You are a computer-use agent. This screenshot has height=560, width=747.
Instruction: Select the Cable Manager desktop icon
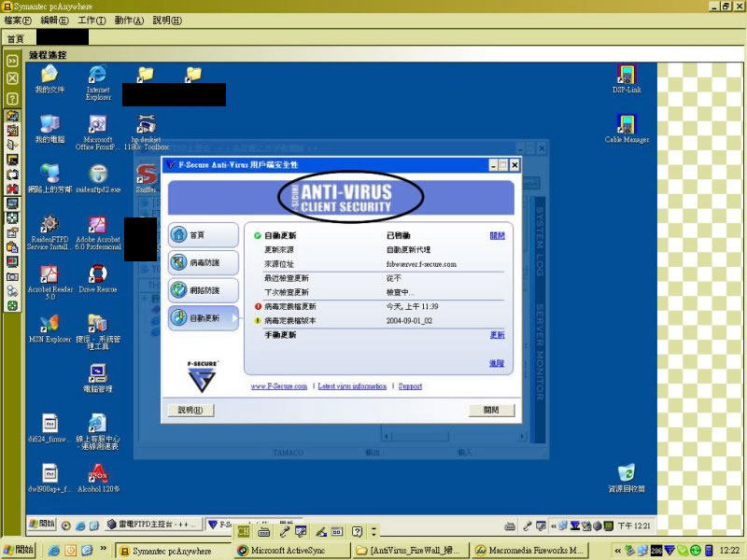tap(627, 129)
